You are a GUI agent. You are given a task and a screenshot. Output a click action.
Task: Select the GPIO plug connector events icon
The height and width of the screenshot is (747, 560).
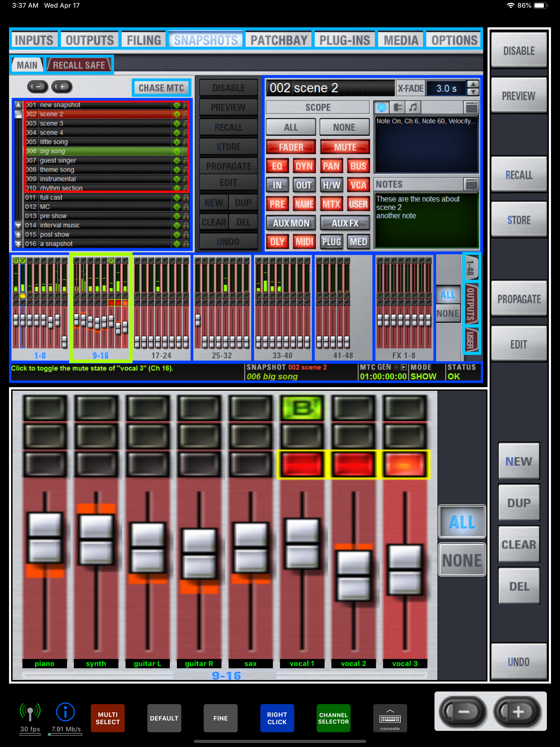point(398,107)
